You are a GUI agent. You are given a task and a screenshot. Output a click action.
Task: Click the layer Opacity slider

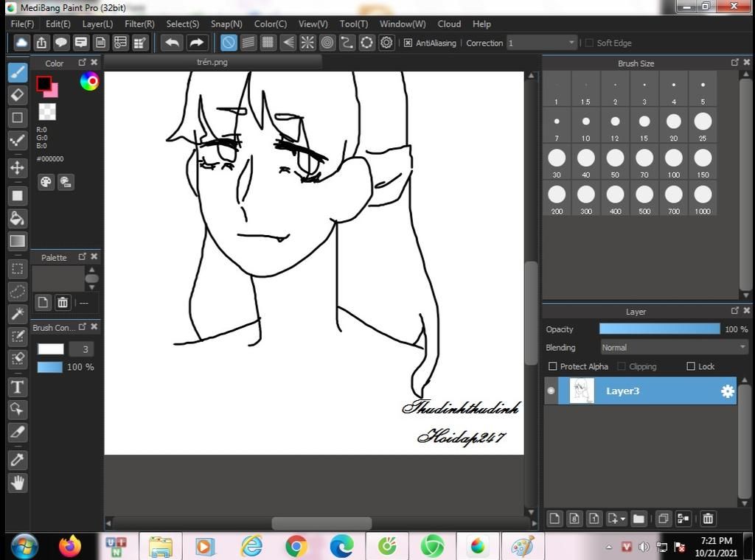pyautogui.click(x=659, y=329)
